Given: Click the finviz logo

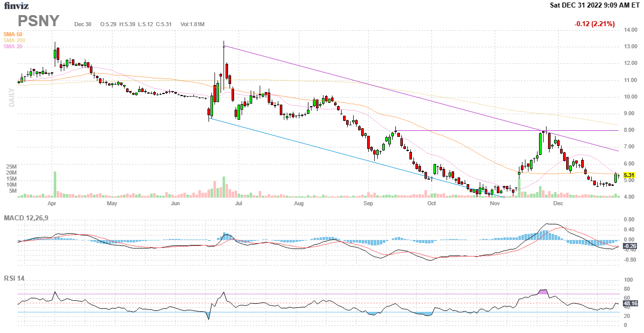Looking at the screenshot, I should (16, 6).
